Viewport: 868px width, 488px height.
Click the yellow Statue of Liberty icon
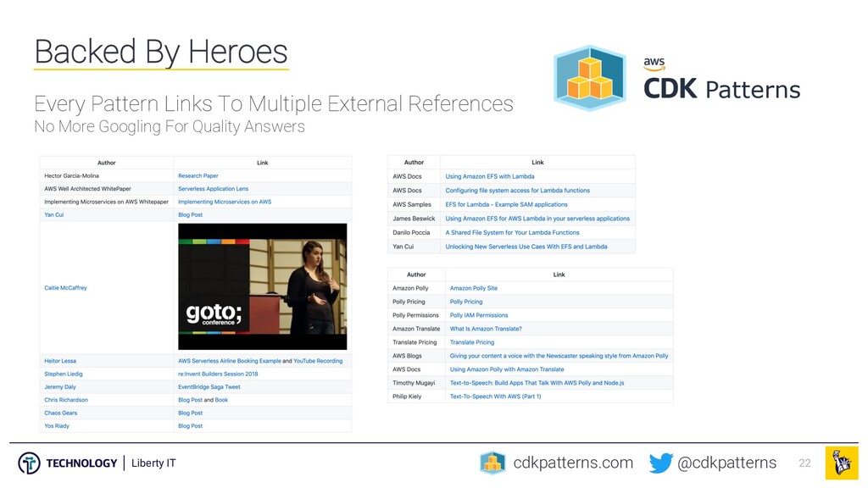842,463
